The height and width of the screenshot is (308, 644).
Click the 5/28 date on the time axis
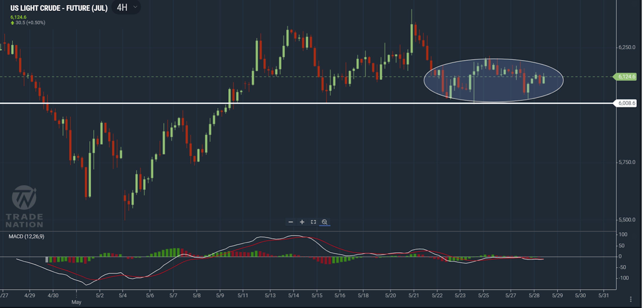(534, 295)
